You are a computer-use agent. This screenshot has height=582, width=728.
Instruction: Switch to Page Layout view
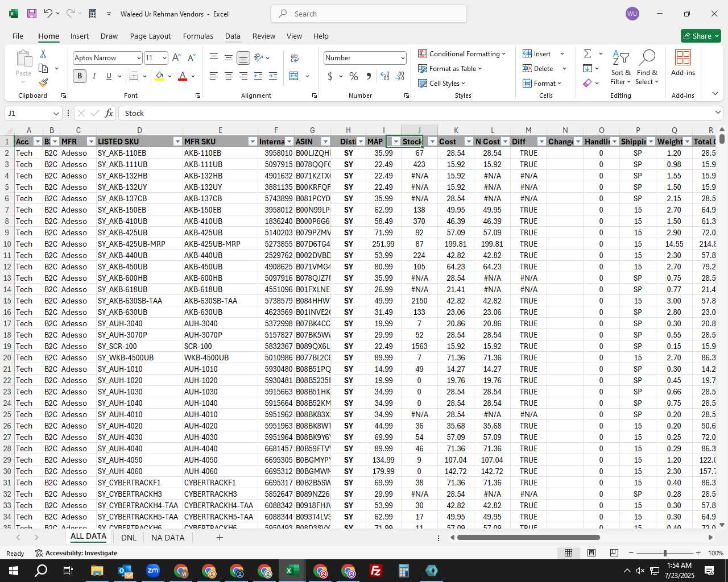(x=591, y=553)
